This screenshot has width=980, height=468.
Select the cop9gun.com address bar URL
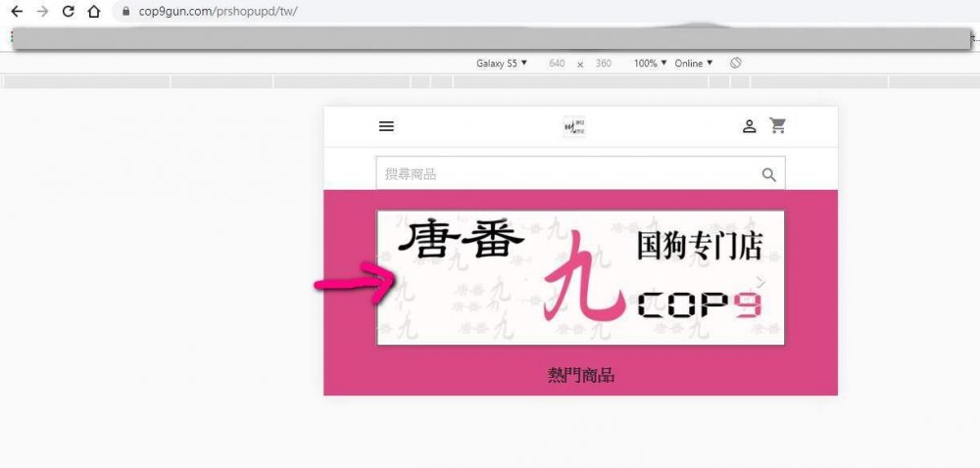[219, 11]
